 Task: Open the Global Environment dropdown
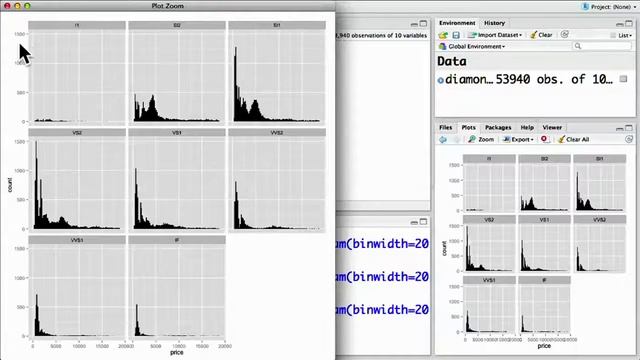pos(472,47)
